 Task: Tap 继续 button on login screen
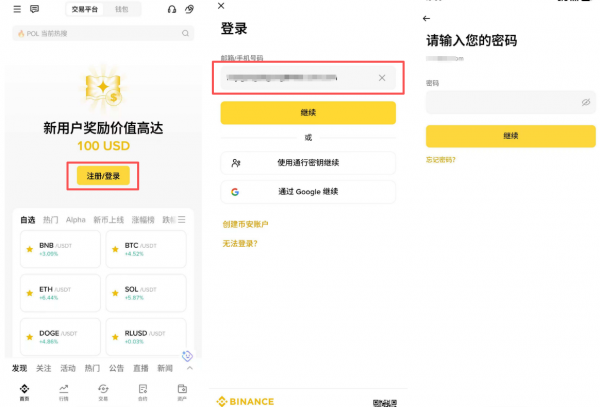coord(308,112)
